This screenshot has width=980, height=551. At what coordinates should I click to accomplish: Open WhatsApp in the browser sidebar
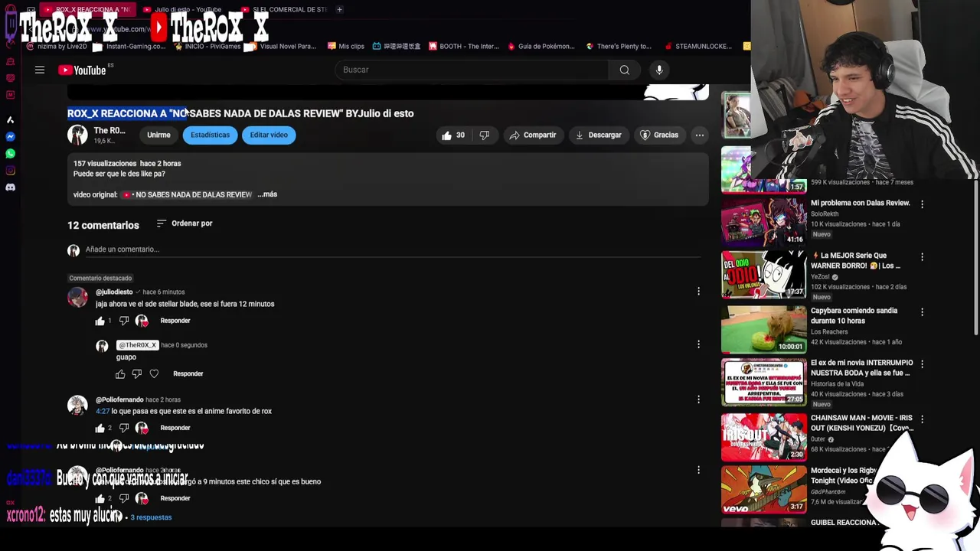(x=10, y=154)
